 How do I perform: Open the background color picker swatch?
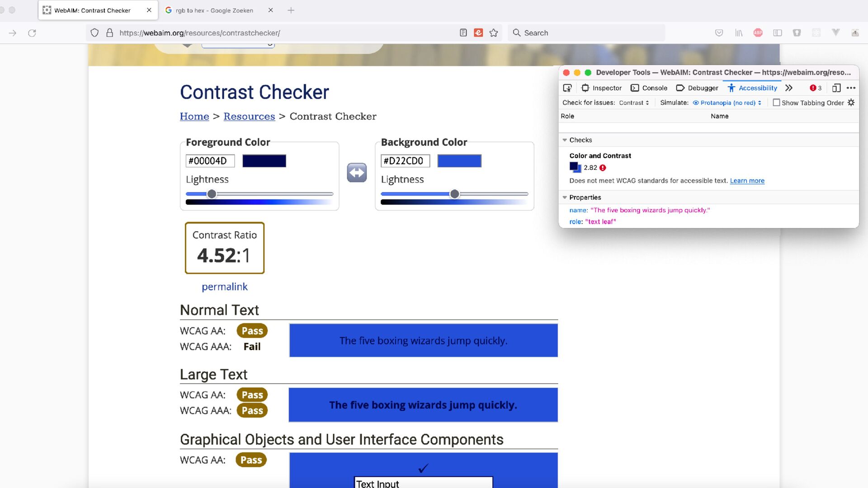point(459,161)
